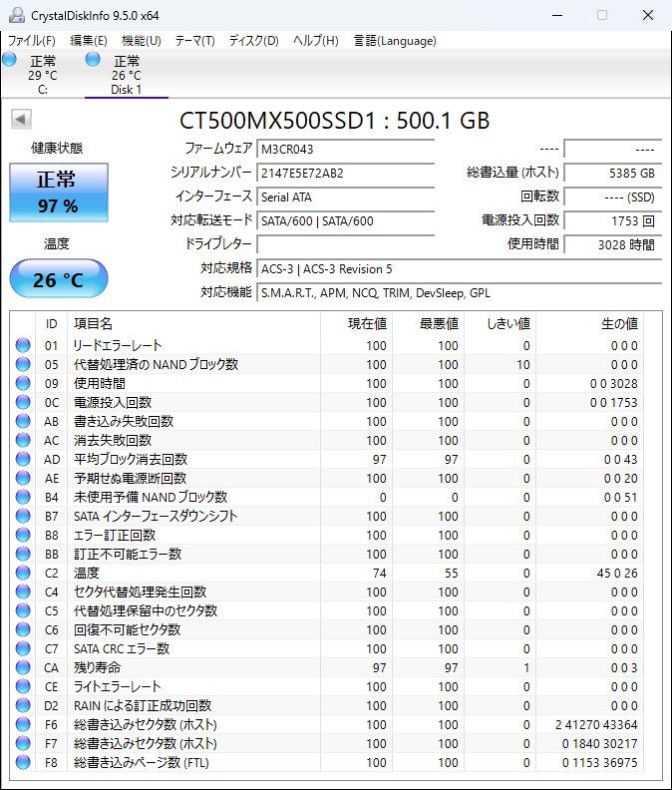
Task: Open the 言語(Language) menu
Action: tap(395, 41)
